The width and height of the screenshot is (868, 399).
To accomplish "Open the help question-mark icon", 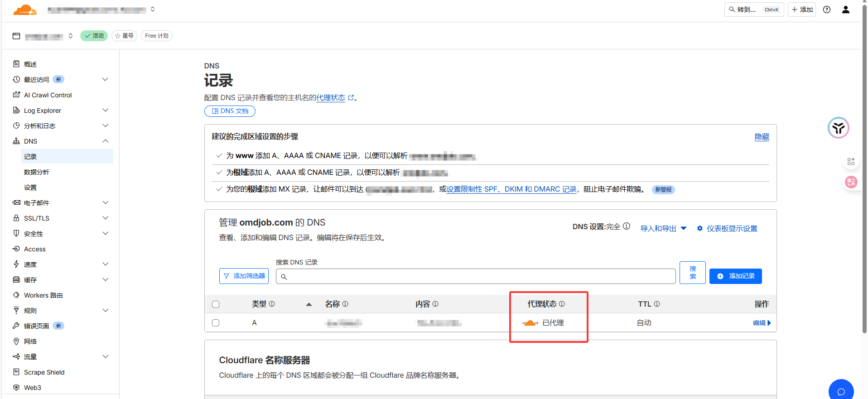I will pos(827,10).
